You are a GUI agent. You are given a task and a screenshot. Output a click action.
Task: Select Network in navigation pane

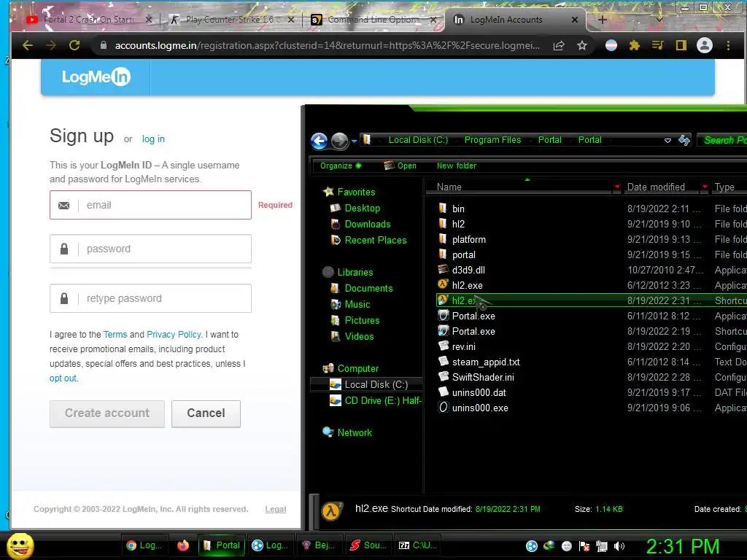tap(355, 432)
